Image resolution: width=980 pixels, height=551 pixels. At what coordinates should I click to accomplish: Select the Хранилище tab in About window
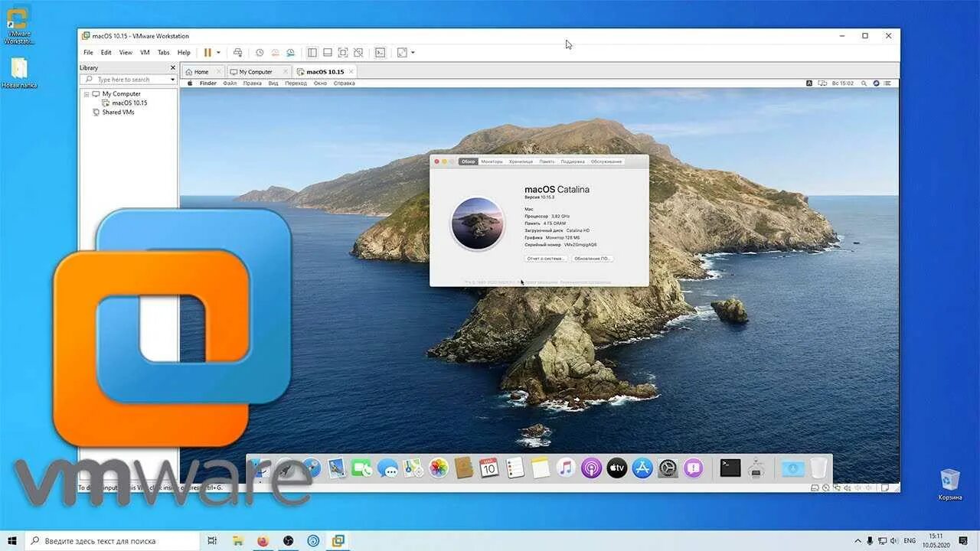pyautogui.click(x=521, y=161)
